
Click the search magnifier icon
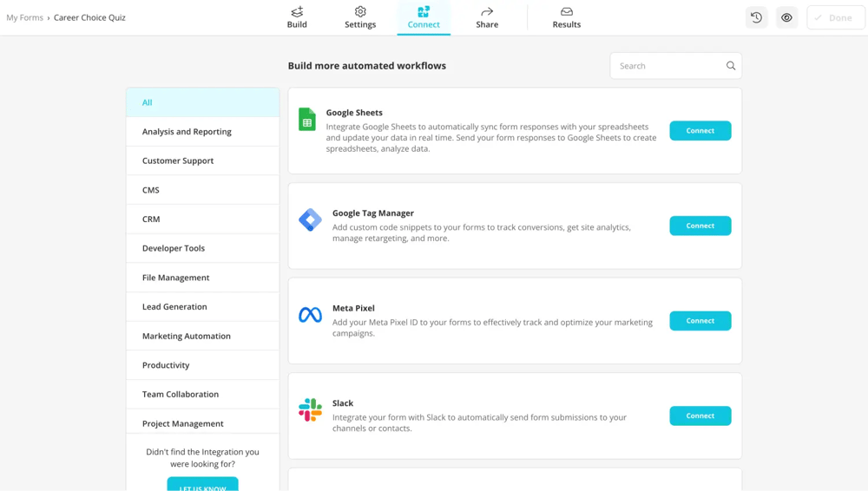coord(731,66)
